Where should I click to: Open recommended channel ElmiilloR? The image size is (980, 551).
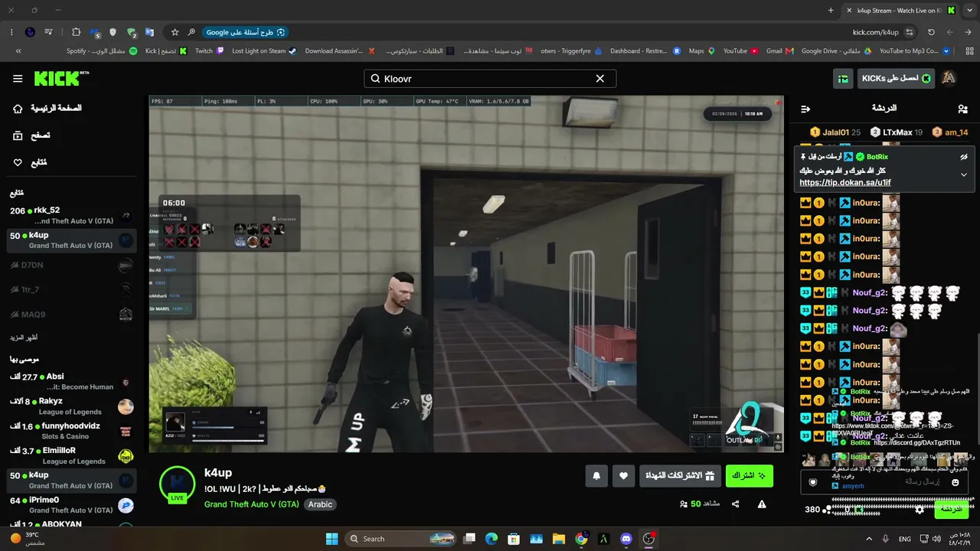[72, 456]
